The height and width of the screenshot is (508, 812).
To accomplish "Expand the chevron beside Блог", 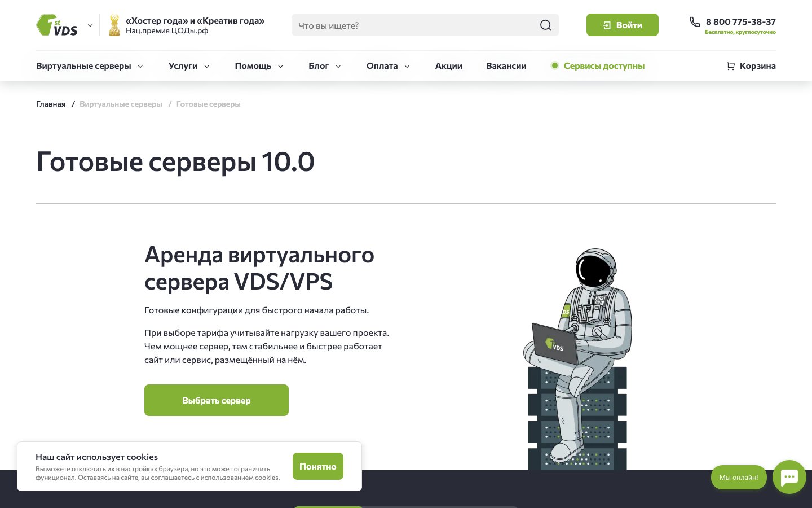I will (x=338, y=67).
